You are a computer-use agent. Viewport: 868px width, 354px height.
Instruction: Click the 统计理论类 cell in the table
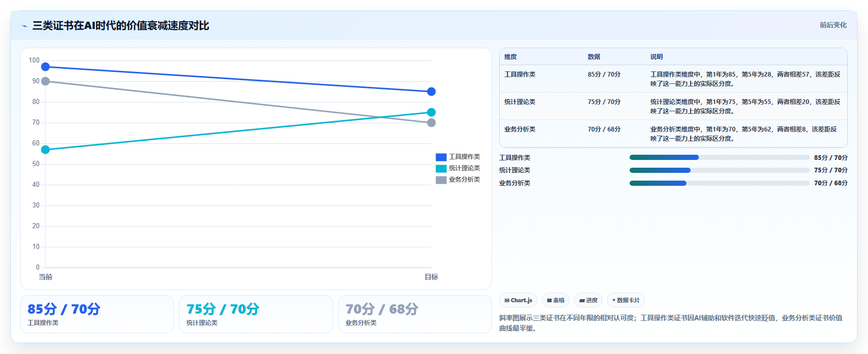click(x=520, y=102)
